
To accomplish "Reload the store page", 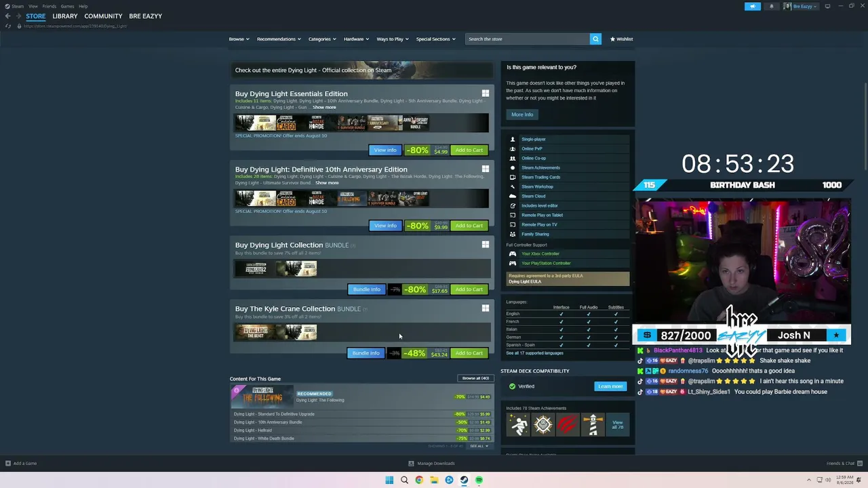I will click(8, 26).
